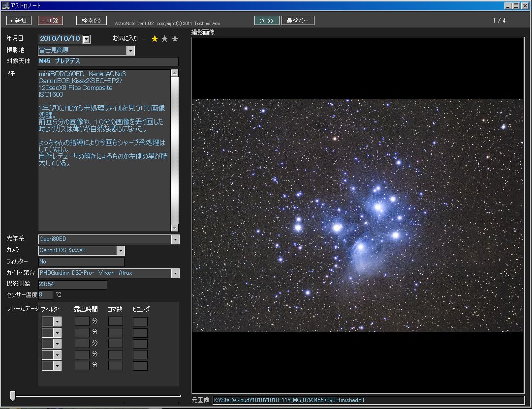
Task: Click the アストロノート app icon in title bar
Action: [x=5, y=6]
